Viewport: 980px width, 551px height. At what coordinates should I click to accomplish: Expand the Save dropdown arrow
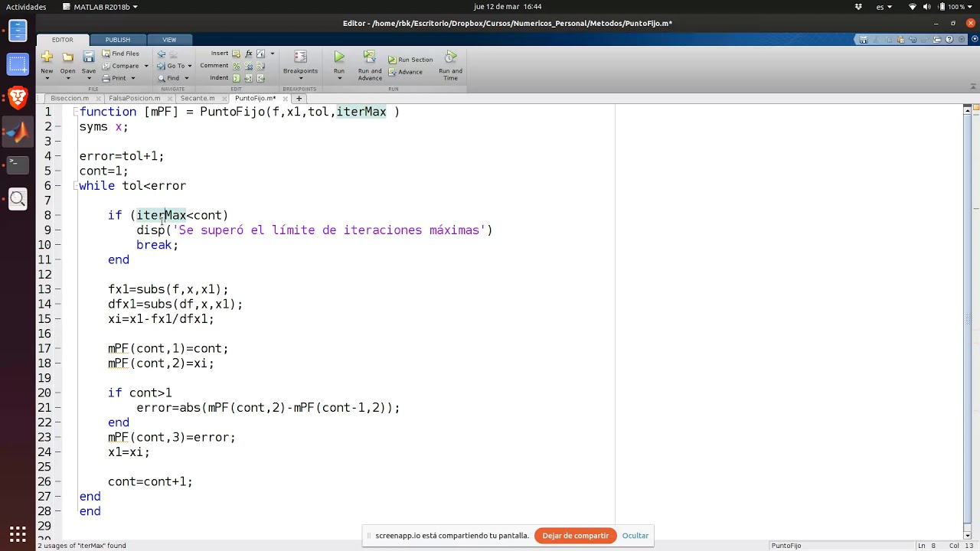(89, 79)
